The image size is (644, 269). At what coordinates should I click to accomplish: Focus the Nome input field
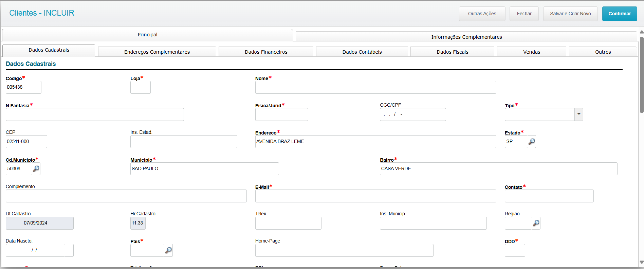tap(375, 87)
